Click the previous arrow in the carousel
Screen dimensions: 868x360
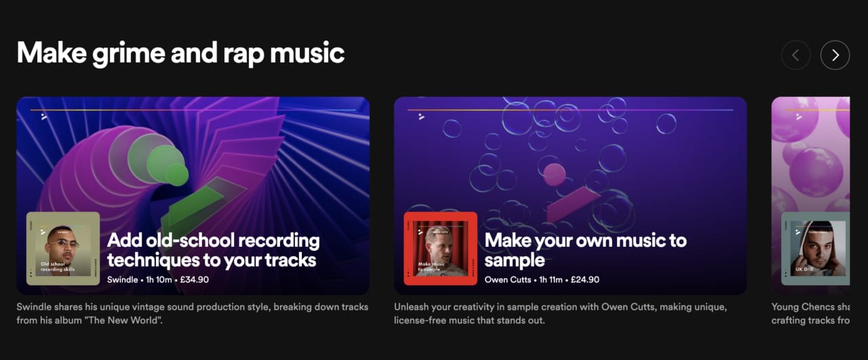[x=795, y=56]
